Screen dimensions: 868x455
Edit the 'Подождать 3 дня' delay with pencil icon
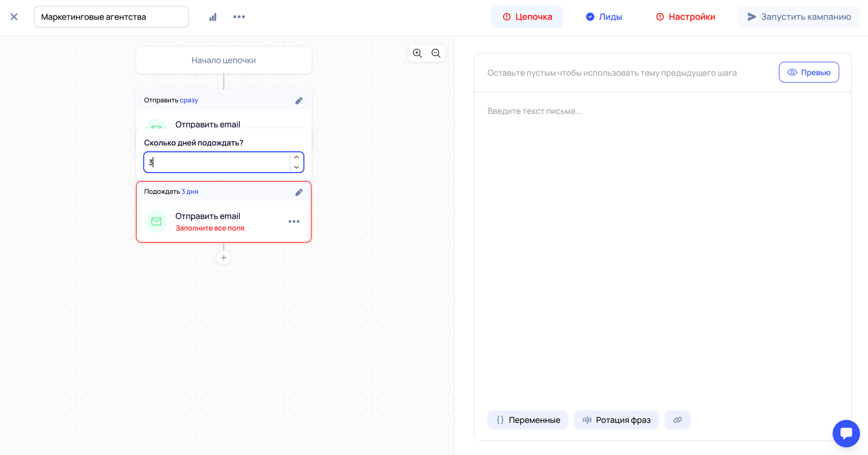299,192
